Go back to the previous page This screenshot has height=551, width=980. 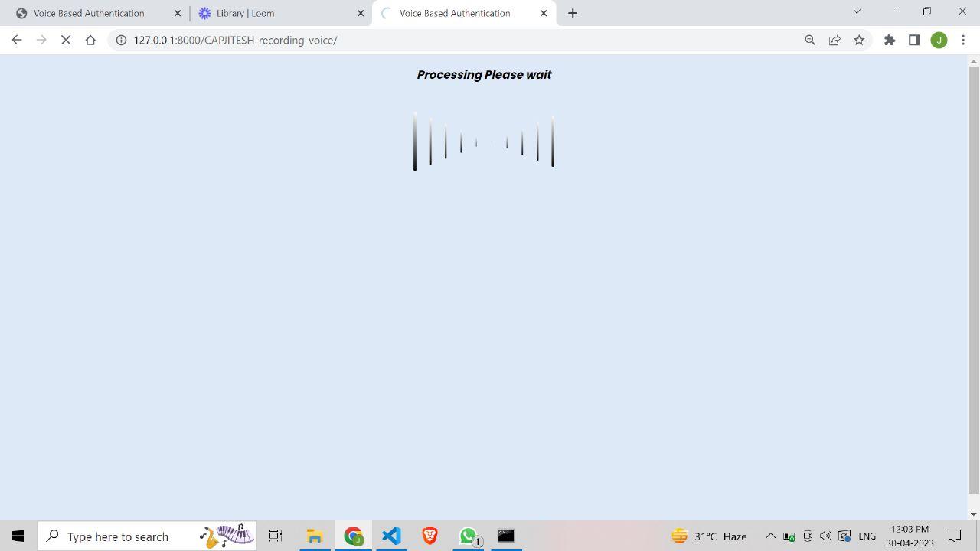coord(17,40)
